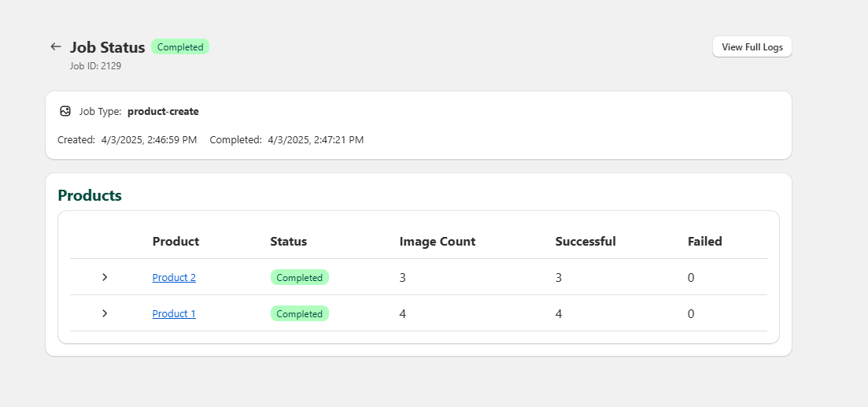Click the Completed badge next to Job Status

point(180,47)
